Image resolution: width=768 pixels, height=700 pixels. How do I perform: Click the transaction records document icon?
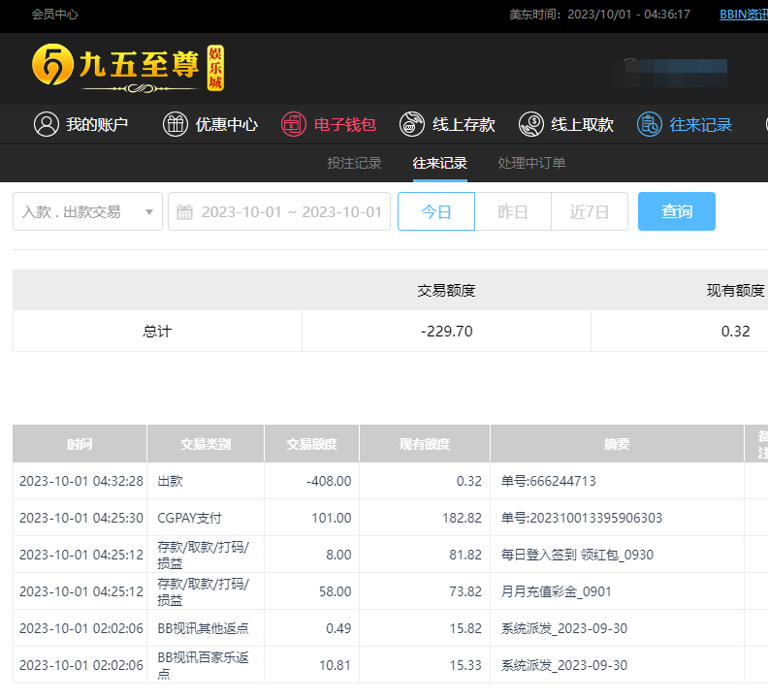pyautogui.click(x=650, y=124)
